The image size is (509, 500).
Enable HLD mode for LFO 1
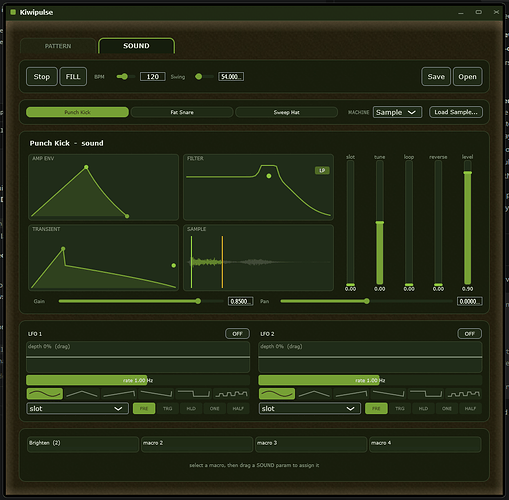[x=191, y=409]
